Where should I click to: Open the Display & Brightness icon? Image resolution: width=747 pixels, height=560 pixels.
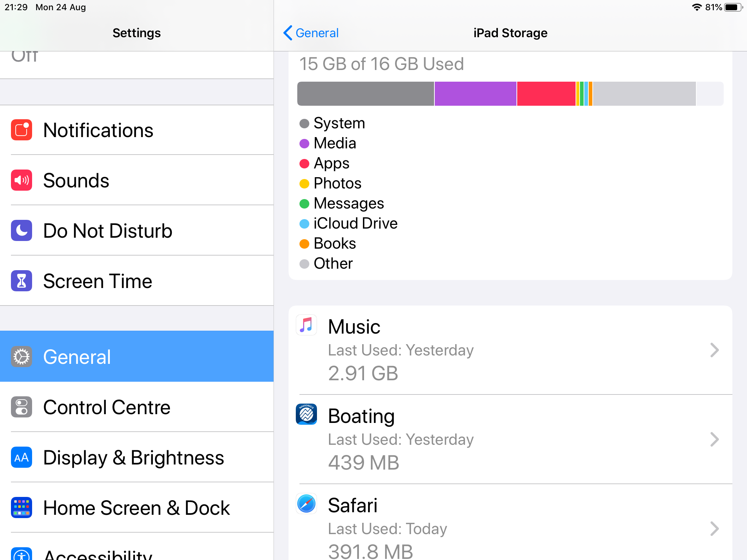(x=21, y=458)
